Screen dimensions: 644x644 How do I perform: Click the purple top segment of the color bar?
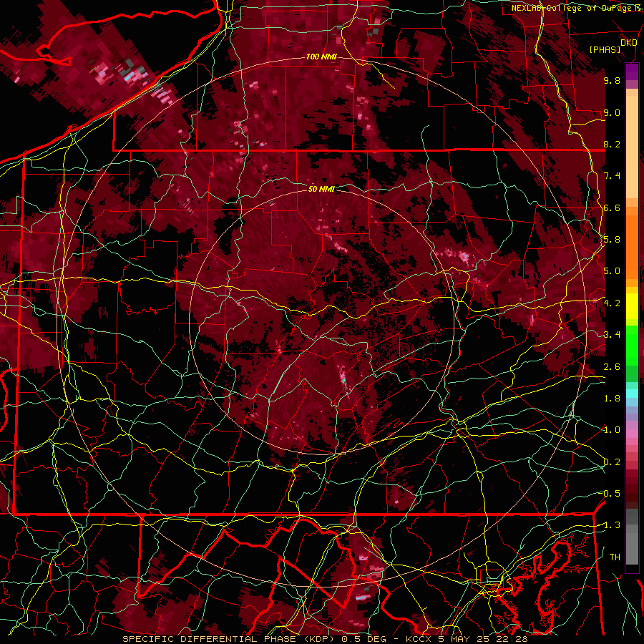tap(632, 72)
